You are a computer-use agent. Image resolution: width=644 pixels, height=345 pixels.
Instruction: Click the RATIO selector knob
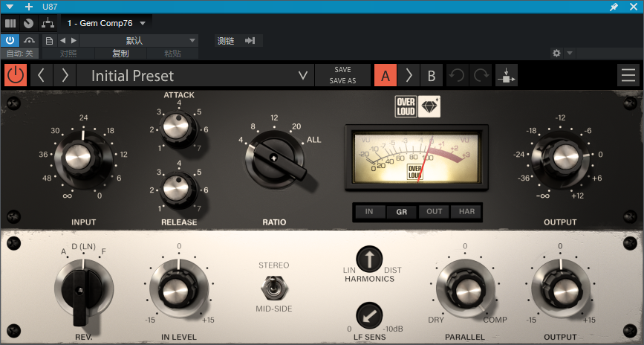click(x=274, y=158)
